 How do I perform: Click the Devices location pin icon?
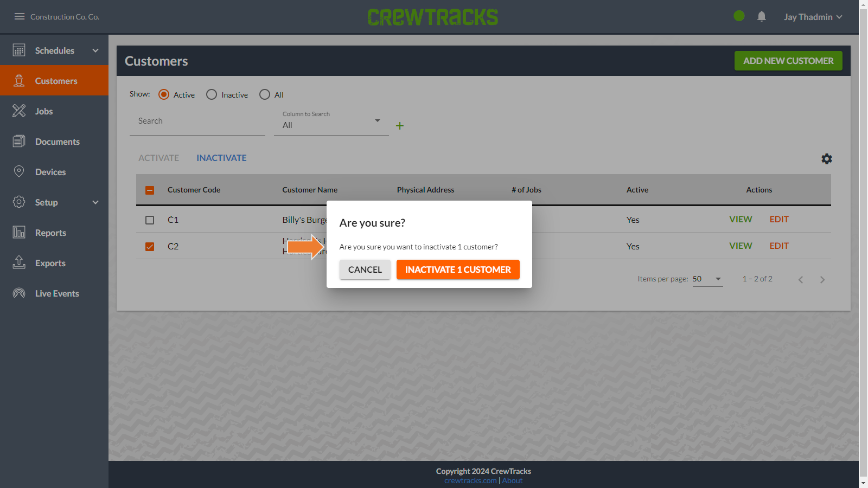[x=19, y=172]
